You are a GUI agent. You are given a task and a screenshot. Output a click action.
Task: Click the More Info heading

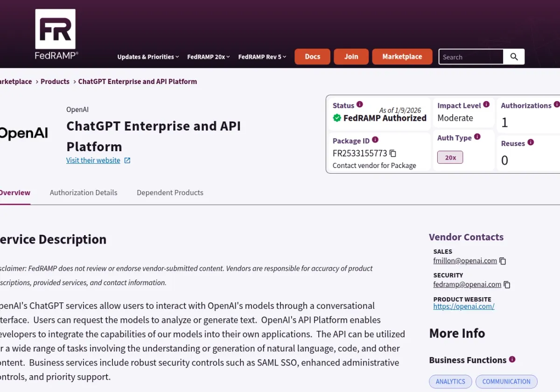click(457, 333)
